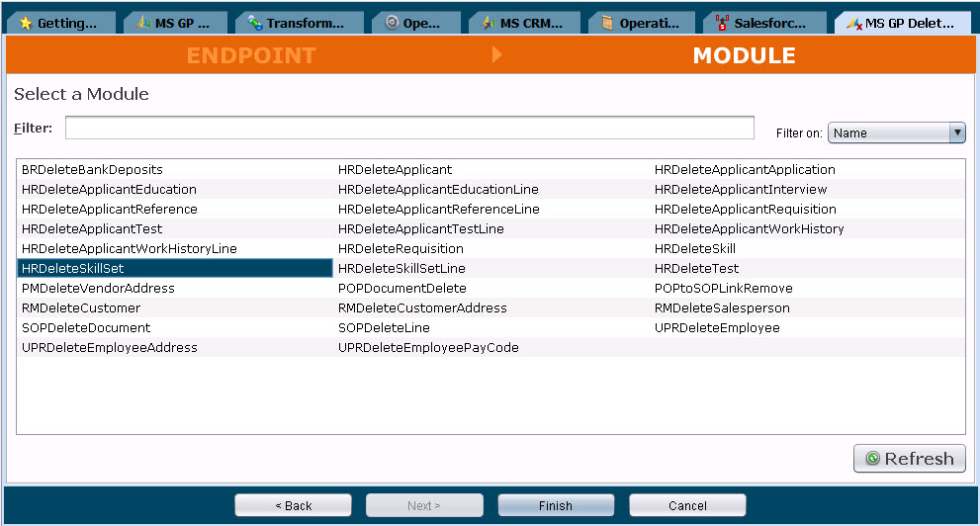Click the orange arrow between Endpoint and Module
The height and width of the screenshot is (526, 980).
click(496, 54)
